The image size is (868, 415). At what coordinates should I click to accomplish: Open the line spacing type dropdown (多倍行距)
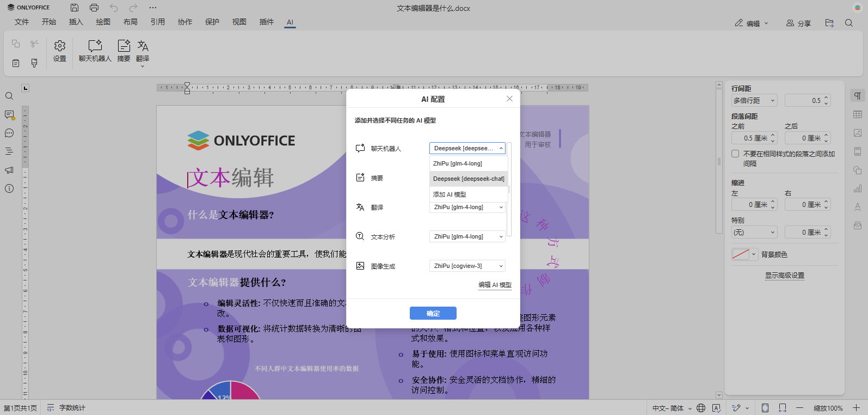click(754, 100)
